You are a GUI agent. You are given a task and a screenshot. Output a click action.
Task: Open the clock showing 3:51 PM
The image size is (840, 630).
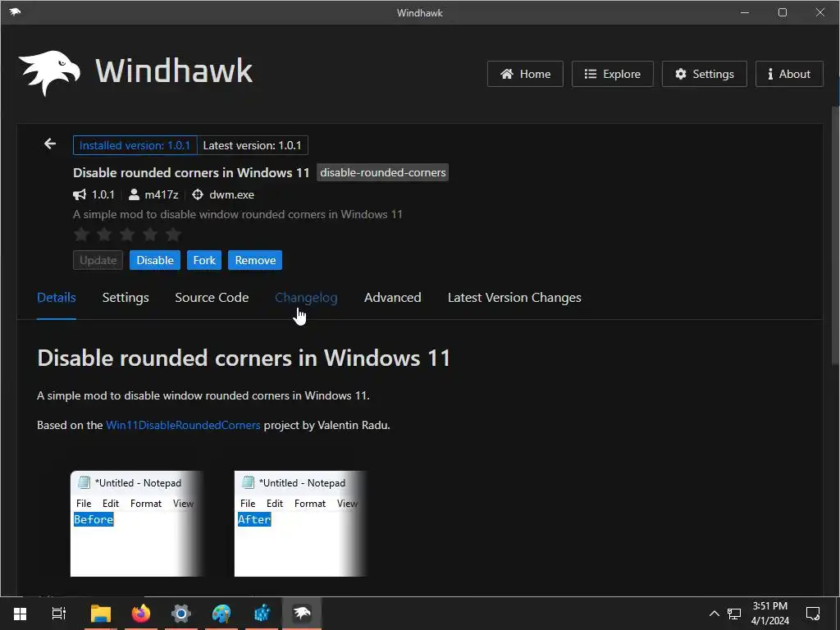click(769, 614)
